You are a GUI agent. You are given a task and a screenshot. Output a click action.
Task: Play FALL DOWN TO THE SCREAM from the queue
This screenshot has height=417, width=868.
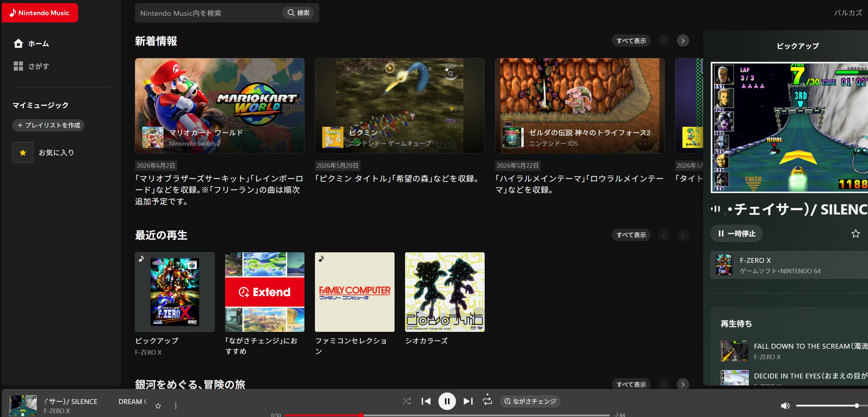pos(794,351)
